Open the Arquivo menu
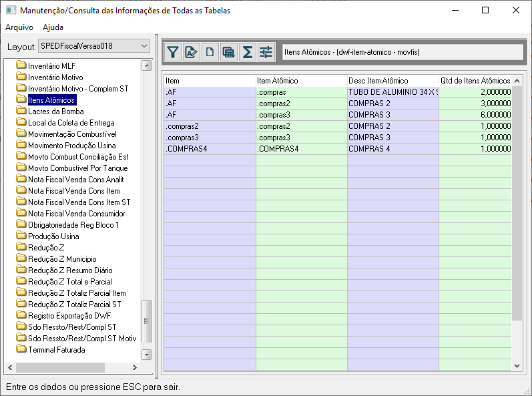Viewport: 532px width, 396px height. [x=19, y=27]
